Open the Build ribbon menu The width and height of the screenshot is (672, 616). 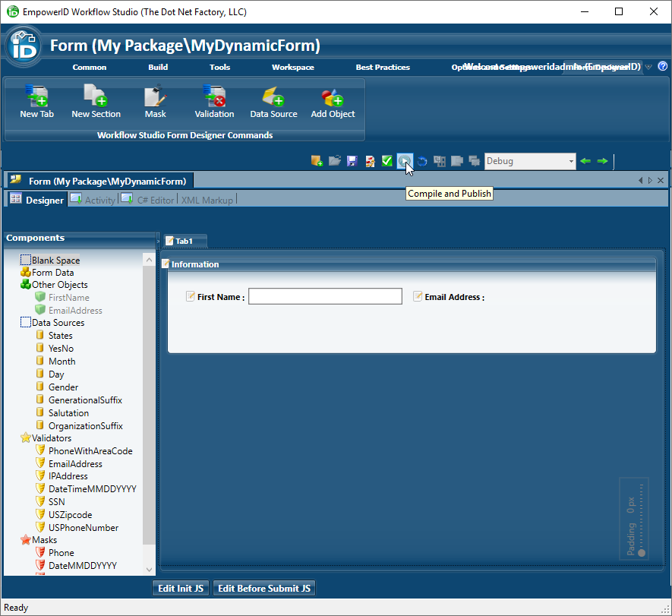[158, 67]
